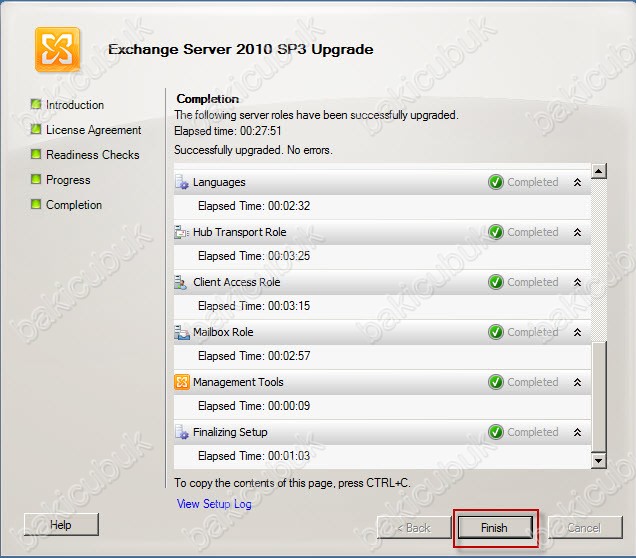Click green square beside Completion sidebar step
636x558 pixels.
(36, 204)
